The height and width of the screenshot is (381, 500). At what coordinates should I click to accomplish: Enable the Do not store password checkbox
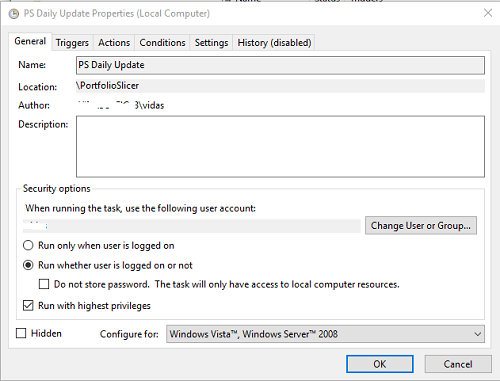click(x=44, y=284)
